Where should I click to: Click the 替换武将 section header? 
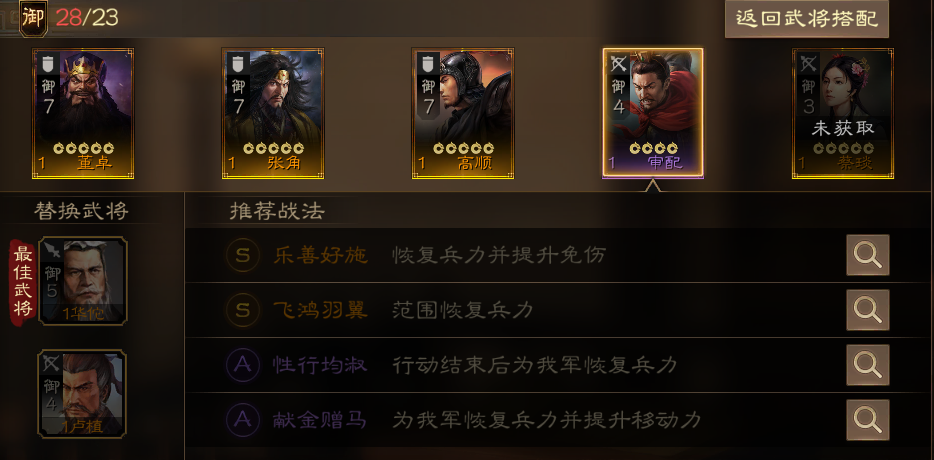(82, 211)
